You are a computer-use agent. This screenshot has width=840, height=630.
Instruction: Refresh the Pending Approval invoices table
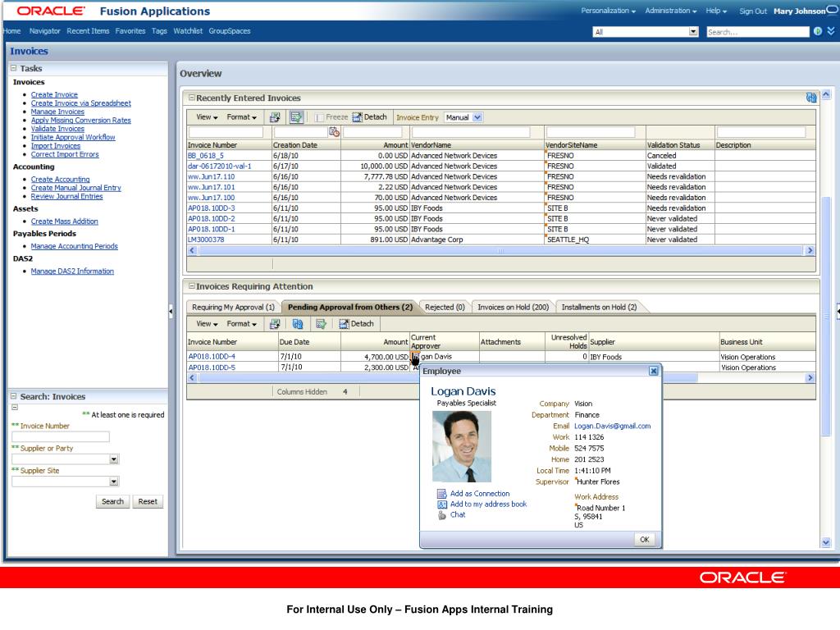(298, 324)
